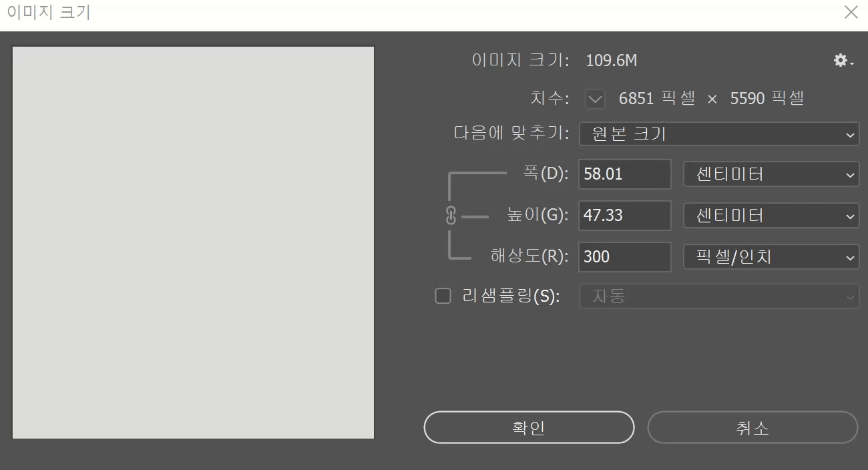Click the image preview thumbnail
The width and height of the screenshot is (868, 470).
(x=194, y=242)
